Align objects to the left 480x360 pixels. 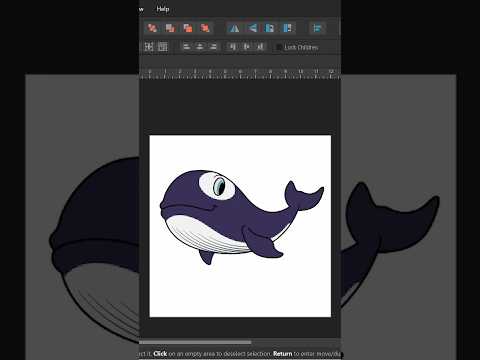point(187,47)
